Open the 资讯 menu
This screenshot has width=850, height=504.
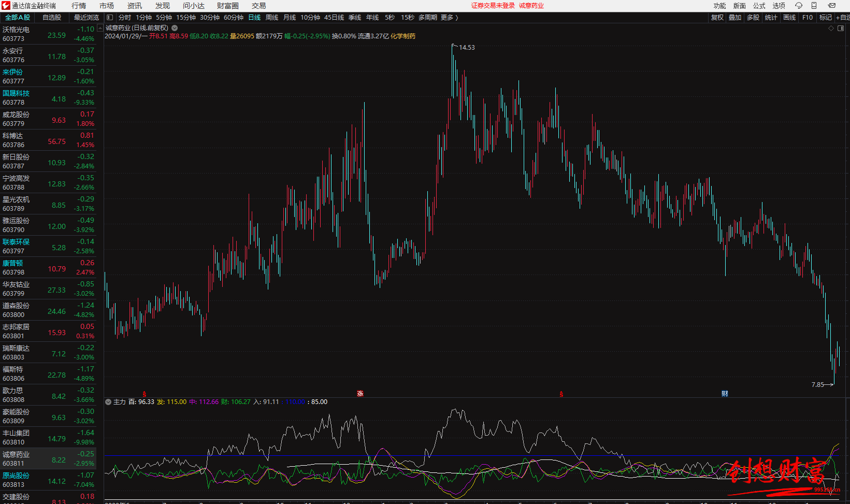pyautogui.click(x=135, y=6)
